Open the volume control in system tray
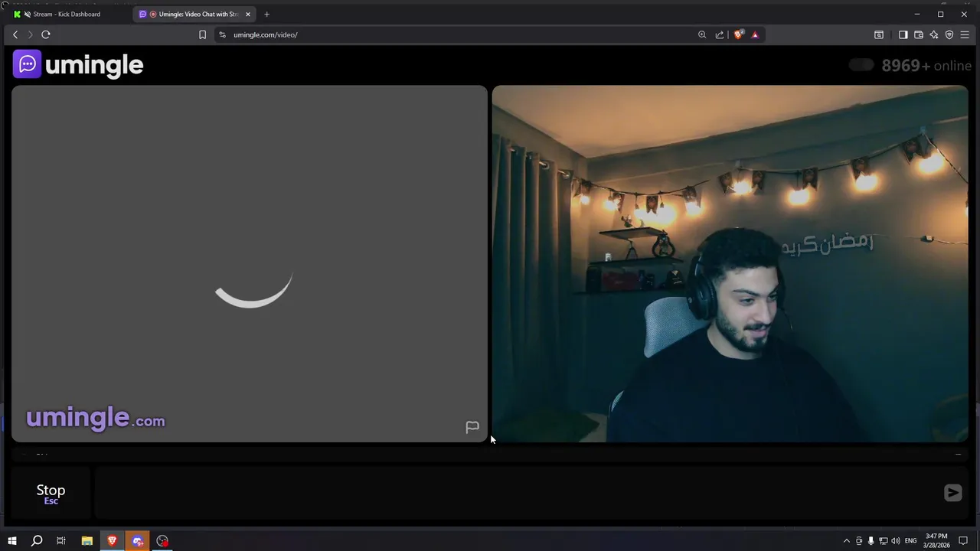Screen dimensions: 980x551 [x=896, y=541]
